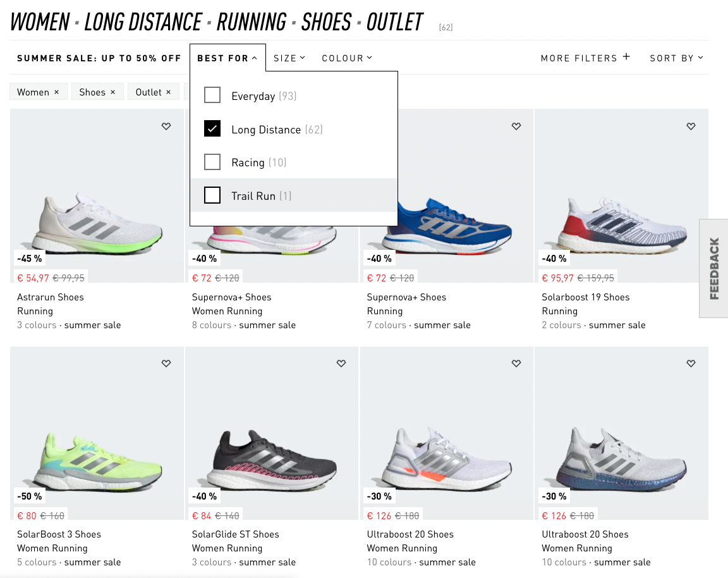Expand the COLOUR filter
Screen dimensions: 728x578
[x=347, y=58]
